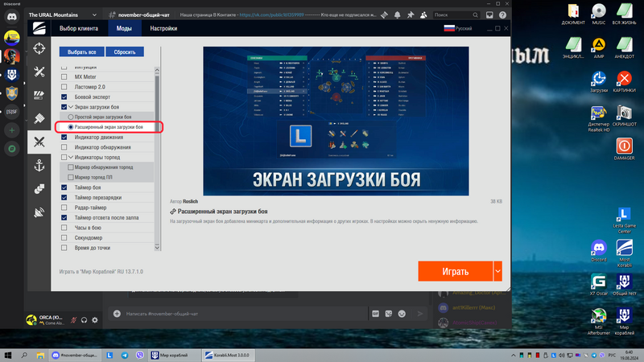644x362 pixels.
Task: Enable the Ластомер 2.0 checkbox
Action: [64, 87]
